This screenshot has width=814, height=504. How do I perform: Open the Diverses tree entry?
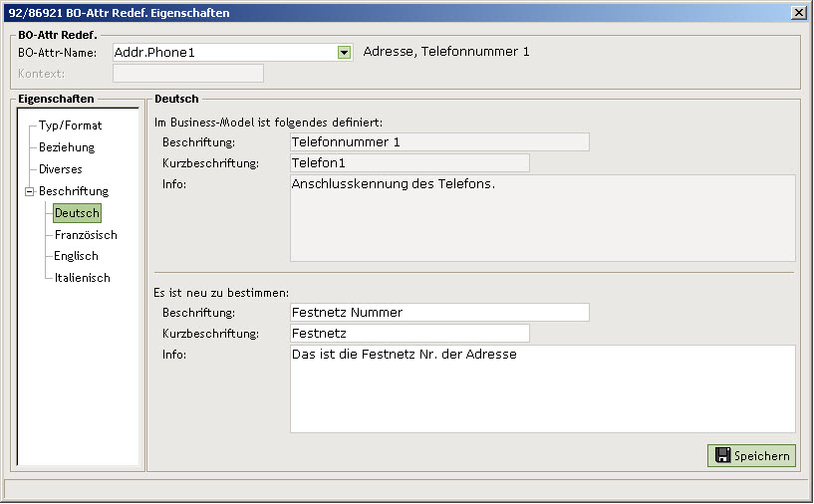(60, 169)
